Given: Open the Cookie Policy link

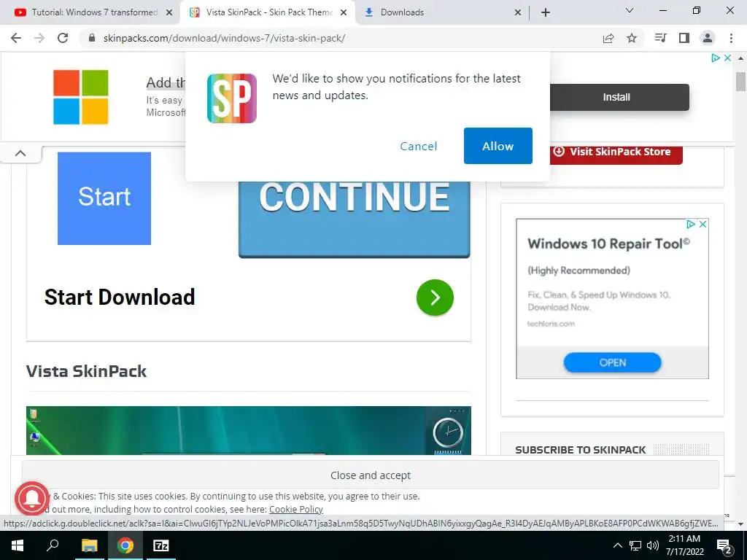Looking at the screenshot, I should point(296,509).
